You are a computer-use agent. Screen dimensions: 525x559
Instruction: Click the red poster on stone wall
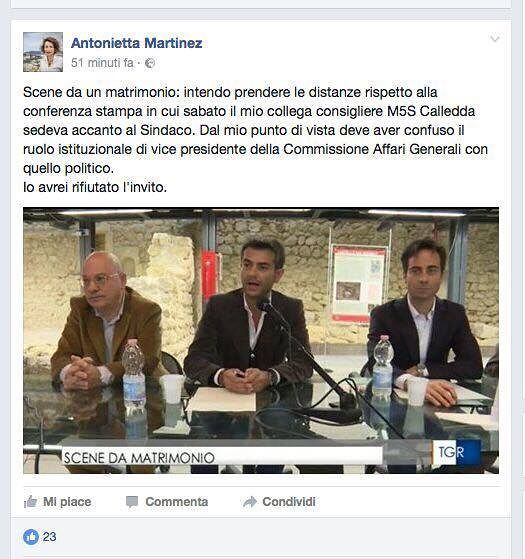click(x=358, y=283)
